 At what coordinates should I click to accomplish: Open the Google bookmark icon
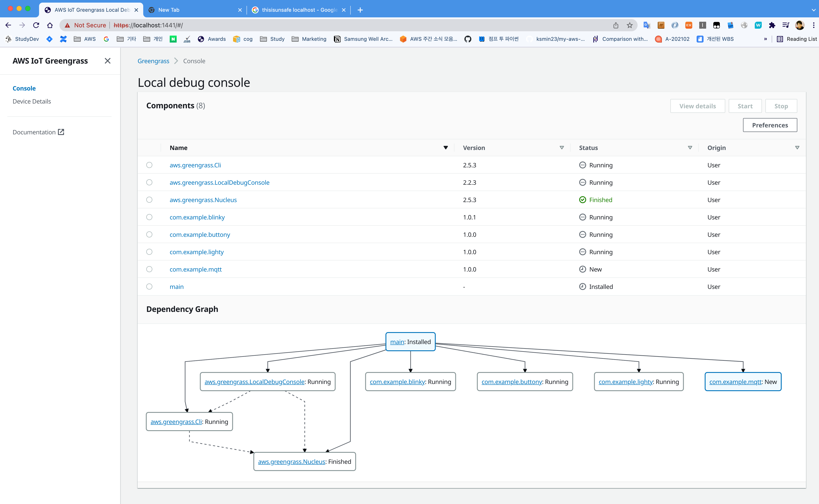(x=106, y=39)
